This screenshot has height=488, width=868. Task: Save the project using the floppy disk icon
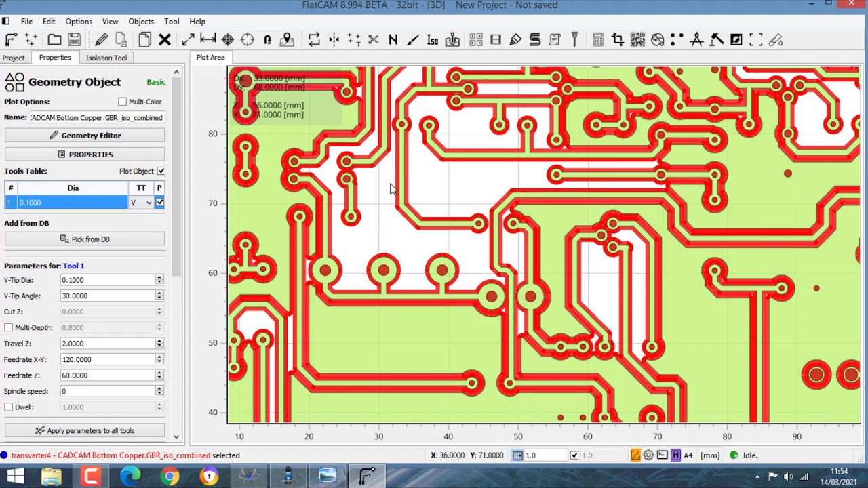[x=75, y=40]
